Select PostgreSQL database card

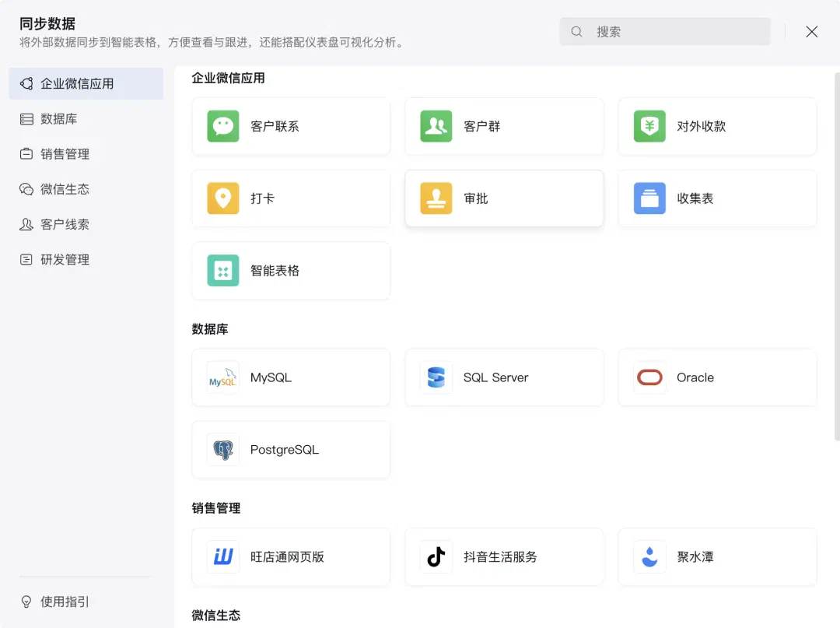point(291,450)
